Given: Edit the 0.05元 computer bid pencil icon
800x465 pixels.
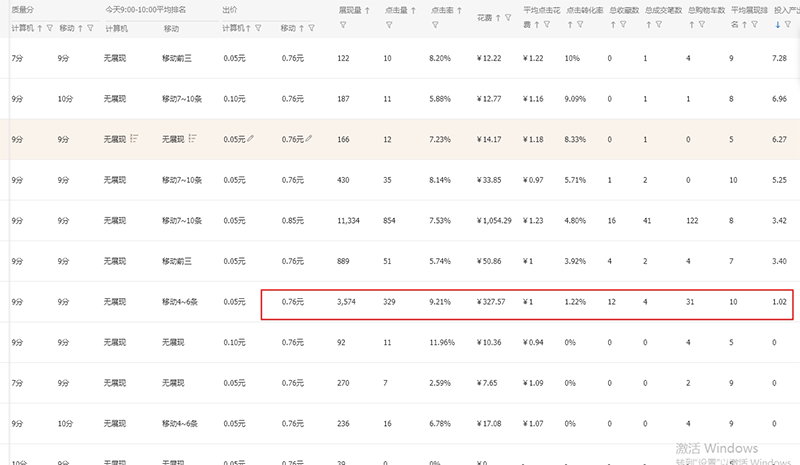Looking at the screenshot, I should [251, 139].
